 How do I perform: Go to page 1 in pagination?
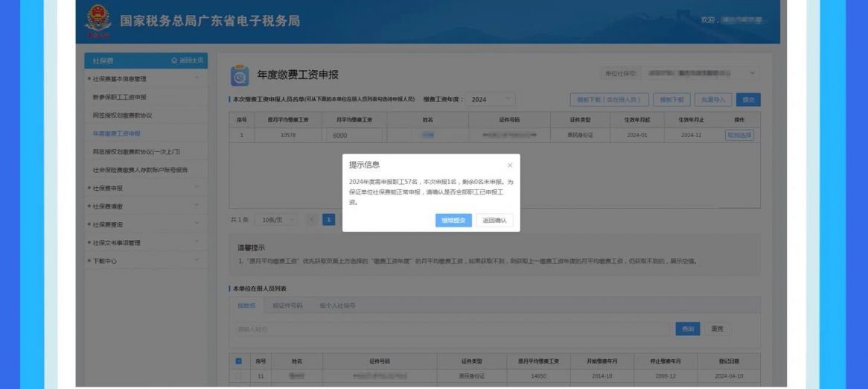[x=329, y=220]
